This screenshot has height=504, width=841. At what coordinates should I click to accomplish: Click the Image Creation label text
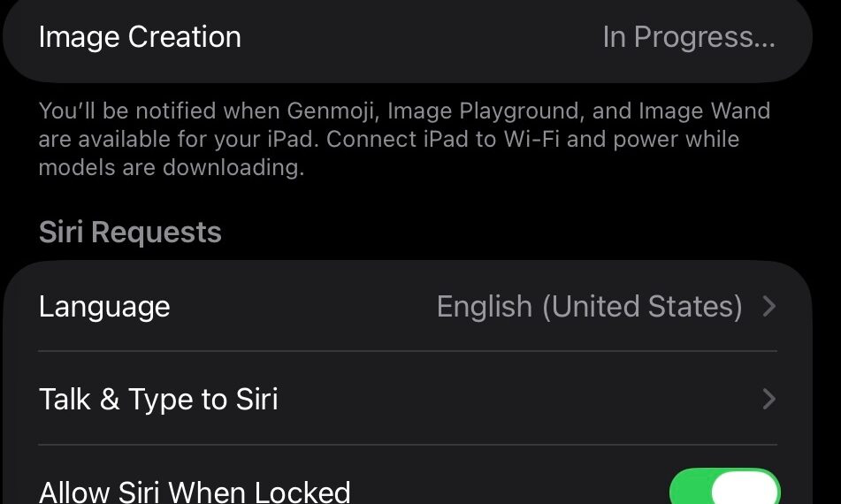140,37
